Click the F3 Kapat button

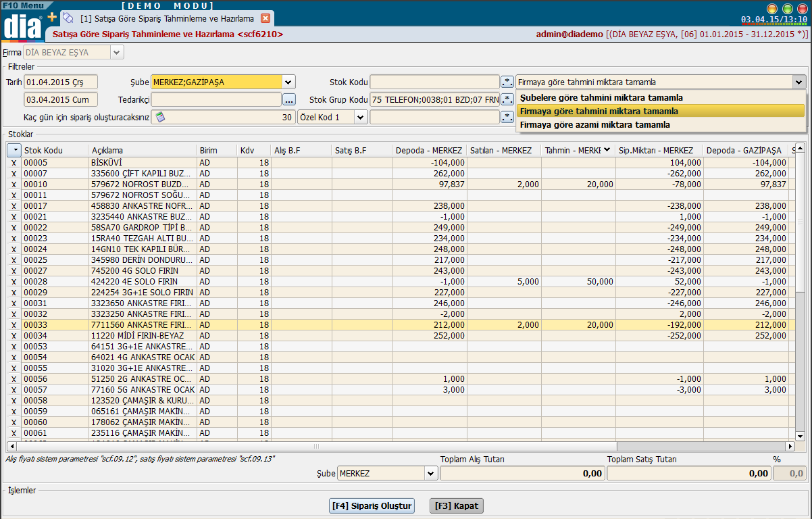[457, 505]
